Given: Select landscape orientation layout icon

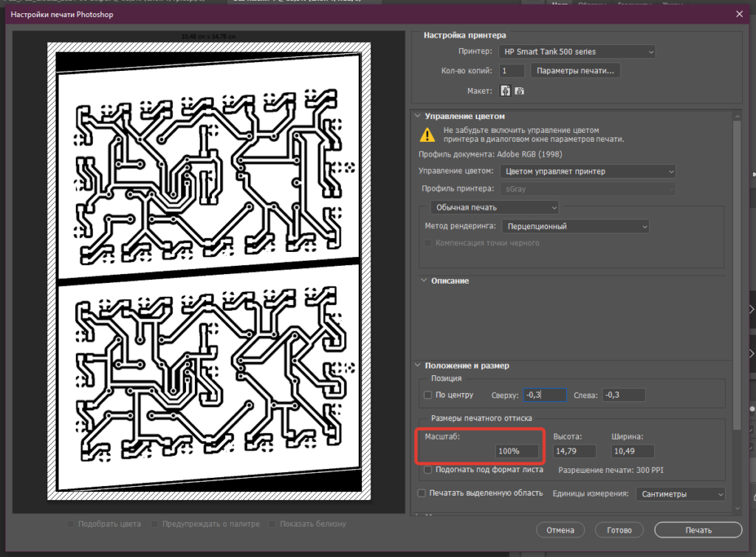Looking at the screenshot, I should (x=520, y=91).
